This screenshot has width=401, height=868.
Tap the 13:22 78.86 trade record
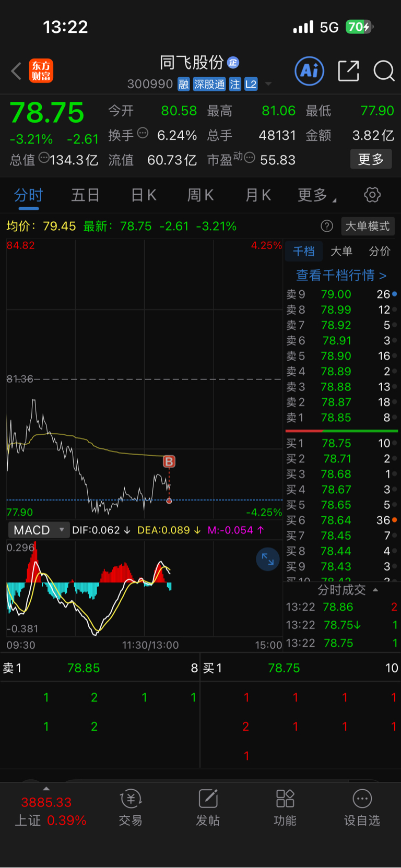click(341, 607)
